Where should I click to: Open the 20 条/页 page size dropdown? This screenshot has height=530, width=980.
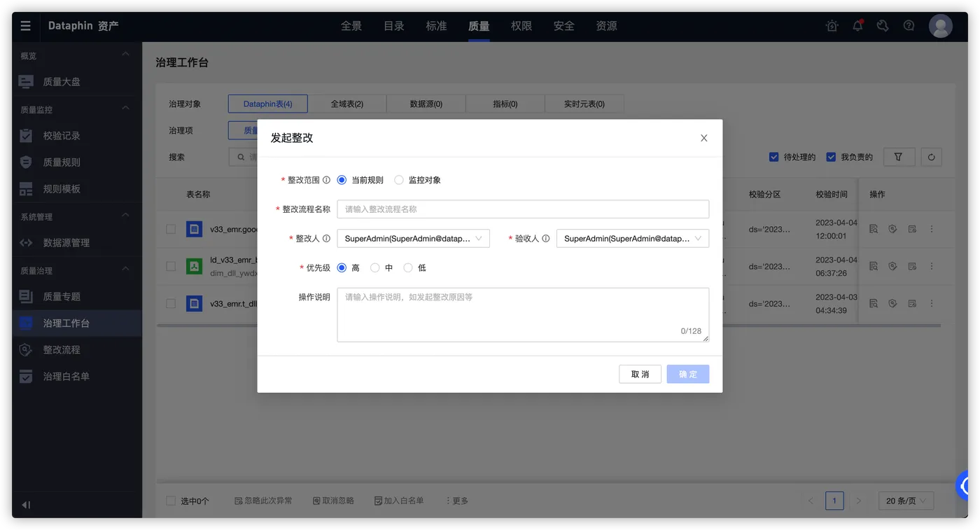(x=906, y=501)
